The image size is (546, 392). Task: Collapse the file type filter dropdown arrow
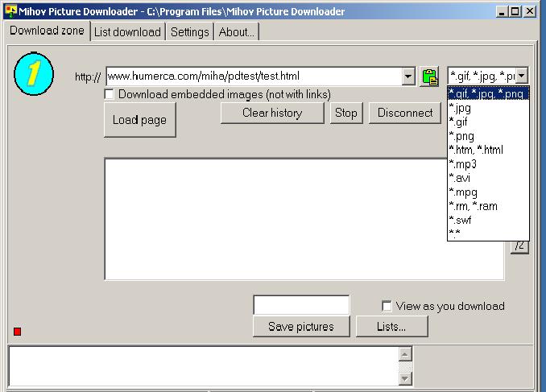522,76
